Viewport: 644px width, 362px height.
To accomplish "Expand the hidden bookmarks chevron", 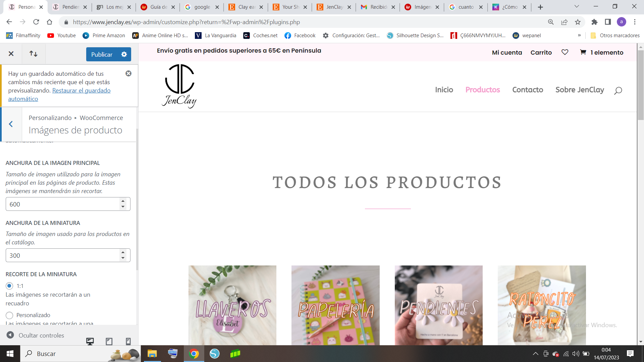I will (579, 35).
